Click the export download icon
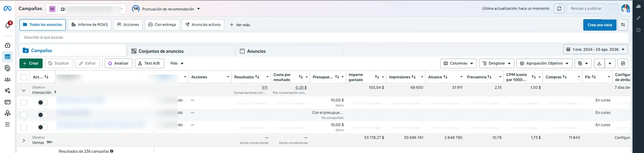The width and height of the screenshot is (644, 153). pyautogui.click(x=599, y=63)
